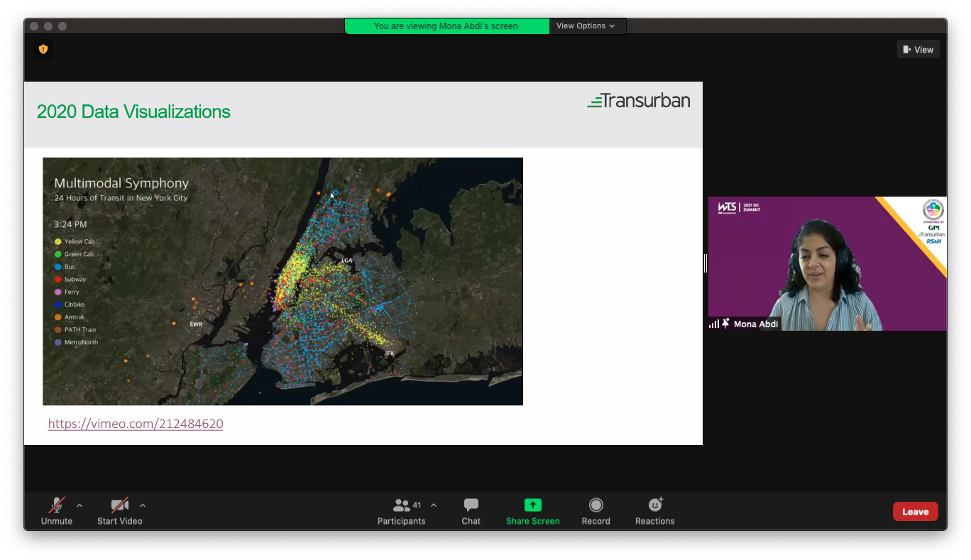Image resolution: width=971 pixels, height=560 pixels.
Task: Open View Options dropdown
Action: pyautogui.click(x=586, y=26)
